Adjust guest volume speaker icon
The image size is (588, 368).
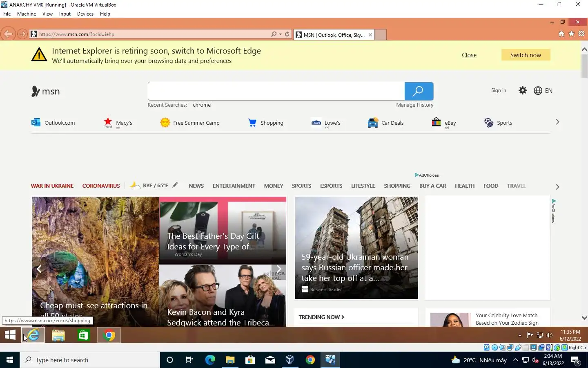550,335
